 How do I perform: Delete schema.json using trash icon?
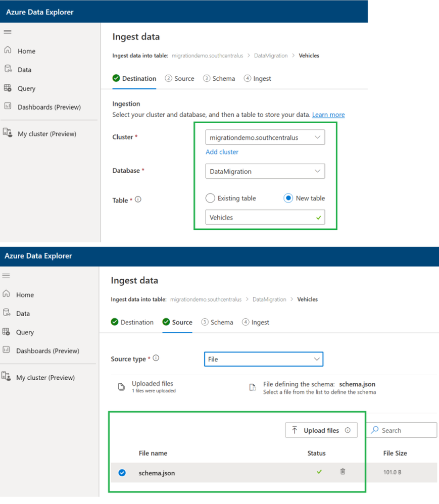343,471
